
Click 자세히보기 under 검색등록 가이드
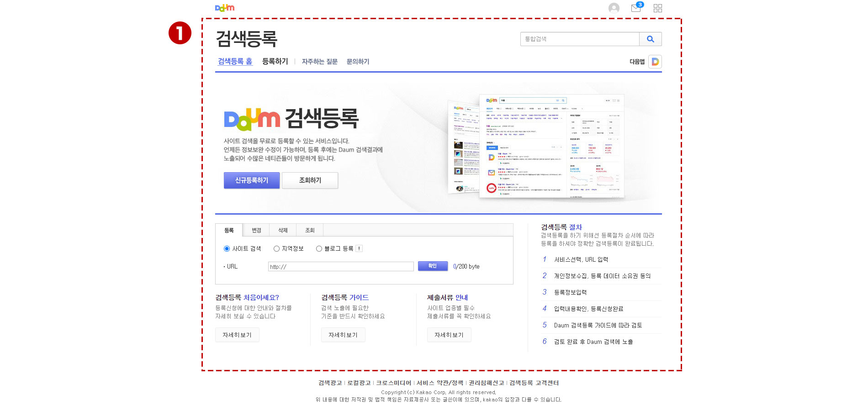(343, 335)
